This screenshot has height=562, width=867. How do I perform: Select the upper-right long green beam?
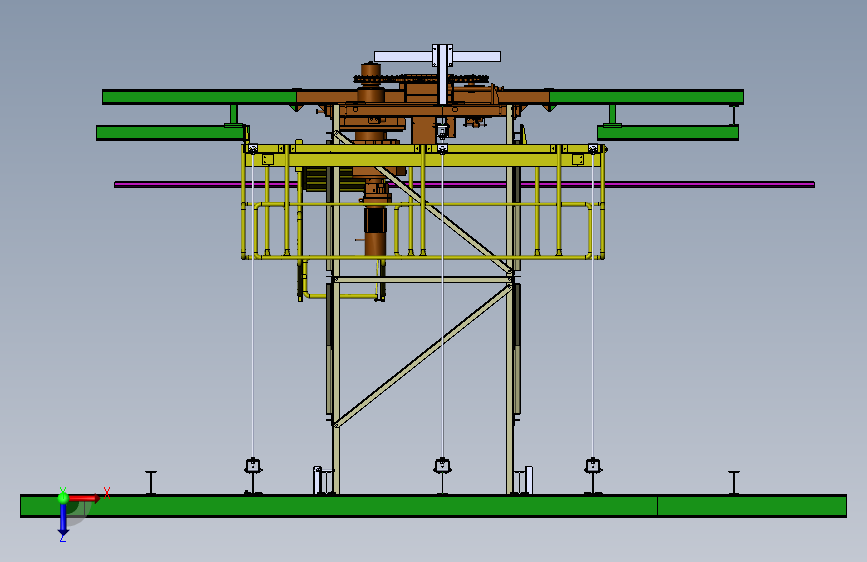[646, 97]
